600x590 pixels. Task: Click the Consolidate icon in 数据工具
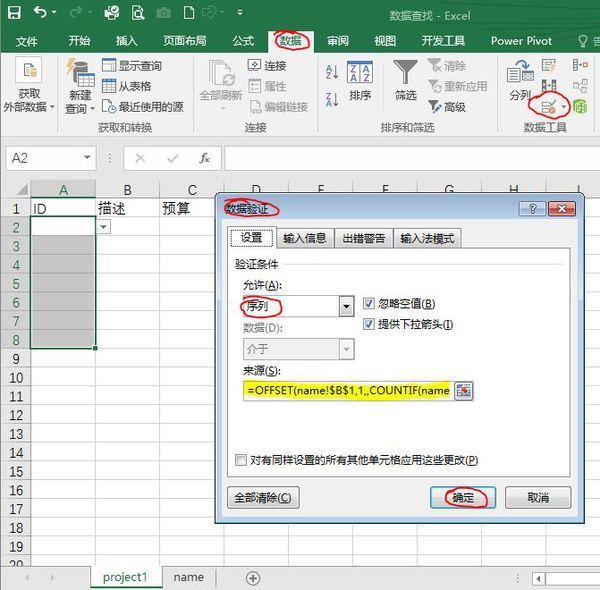point(580,65)
